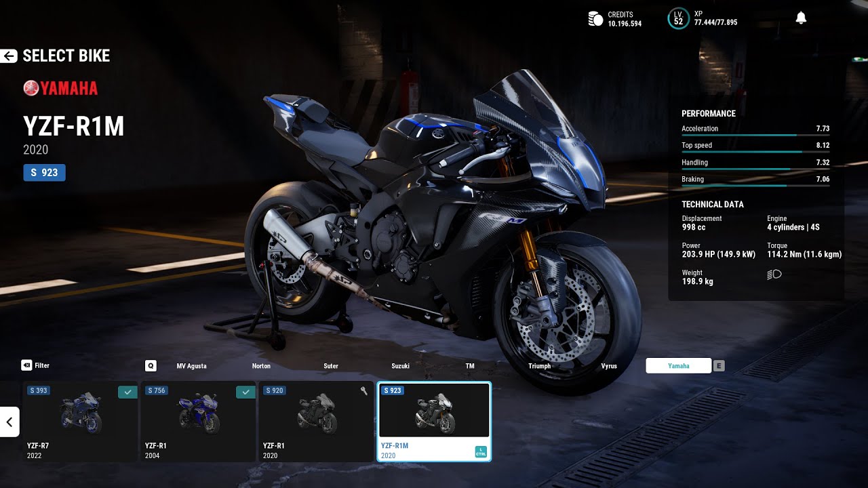
Task: Click the Power 203.9 HP value
Action: [x=719, y=255]
